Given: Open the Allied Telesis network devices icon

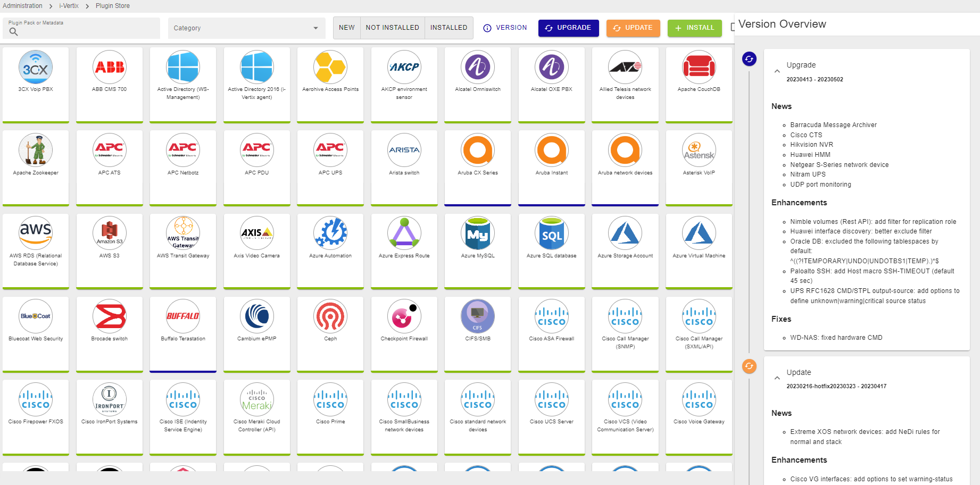Looking at the screenshot, I should click(625, 67).
